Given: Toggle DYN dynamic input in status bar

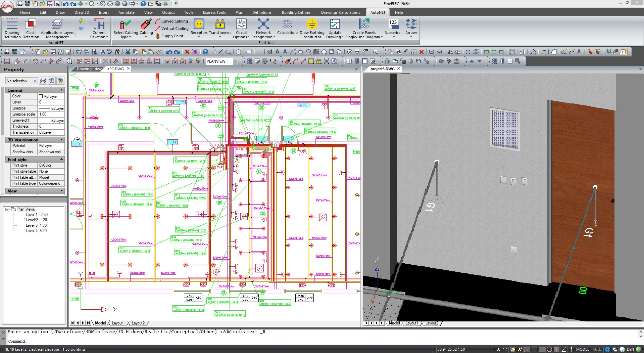Looking at the screenshot, I should [630, 349].
